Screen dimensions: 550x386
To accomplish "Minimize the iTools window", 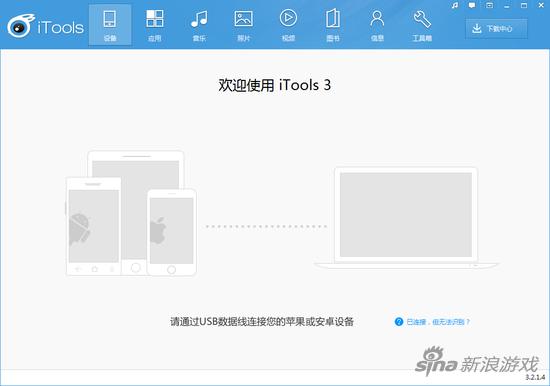I will pos(507,6).
